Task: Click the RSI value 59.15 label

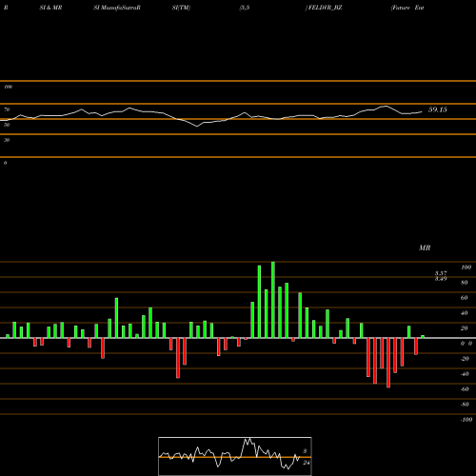Action: tap(438, 109)
